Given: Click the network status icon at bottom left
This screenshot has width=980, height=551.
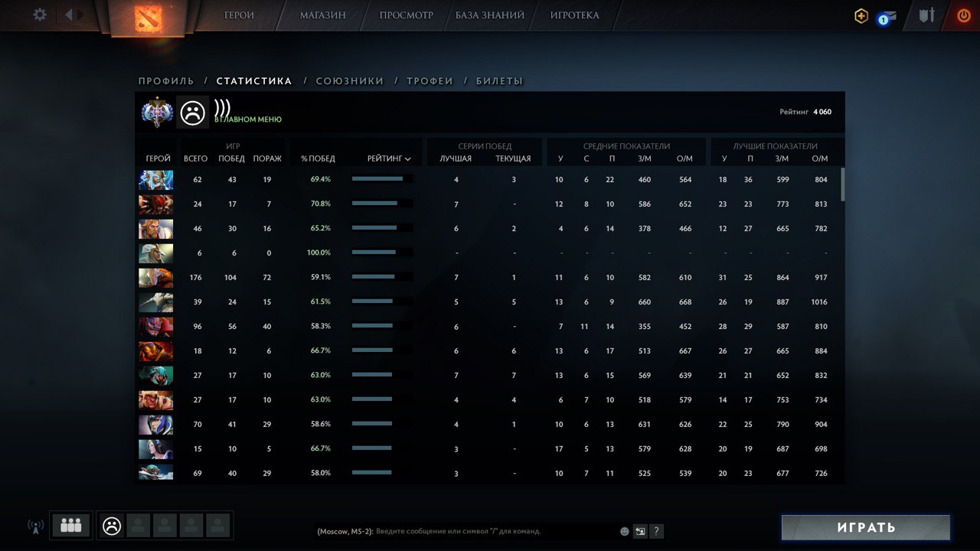Looking at the screenshot, I should pos(35,527).
